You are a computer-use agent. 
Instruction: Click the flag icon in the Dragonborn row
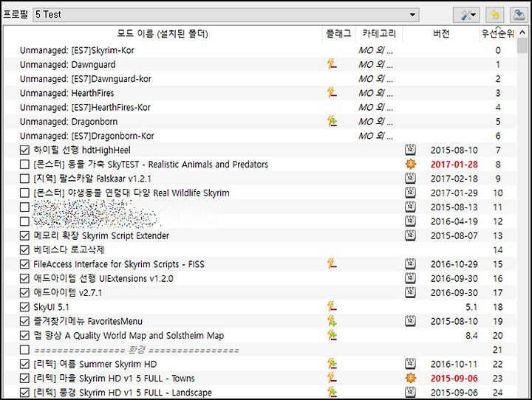click(x=332, y=121)
